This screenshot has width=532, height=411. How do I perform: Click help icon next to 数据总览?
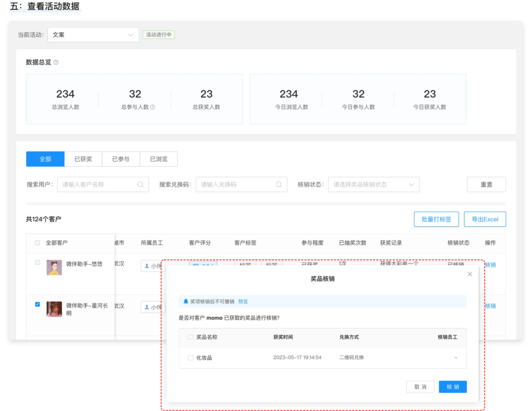pos(56,62)
